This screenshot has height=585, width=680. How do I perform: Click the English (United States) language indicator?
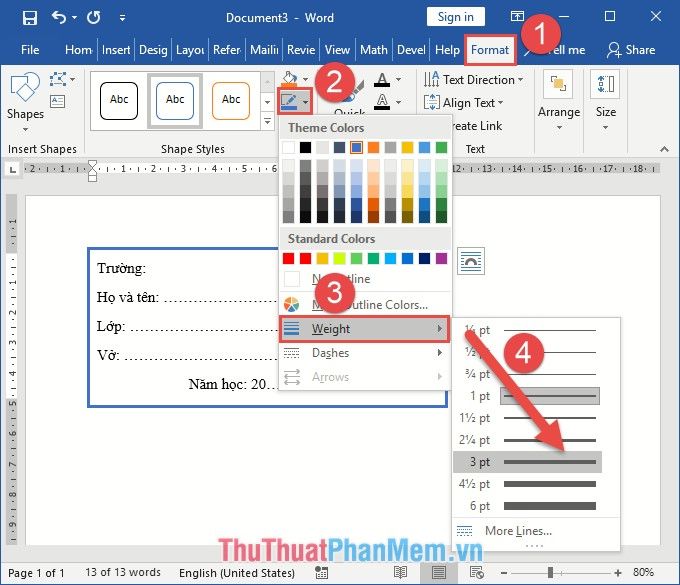pos(237,573)
